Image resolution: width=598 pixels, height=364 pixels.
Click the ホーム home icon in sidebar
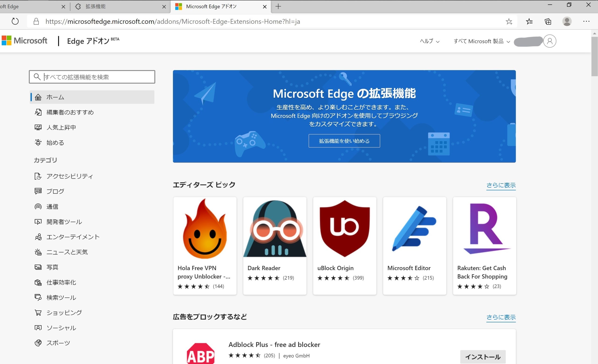38,97
